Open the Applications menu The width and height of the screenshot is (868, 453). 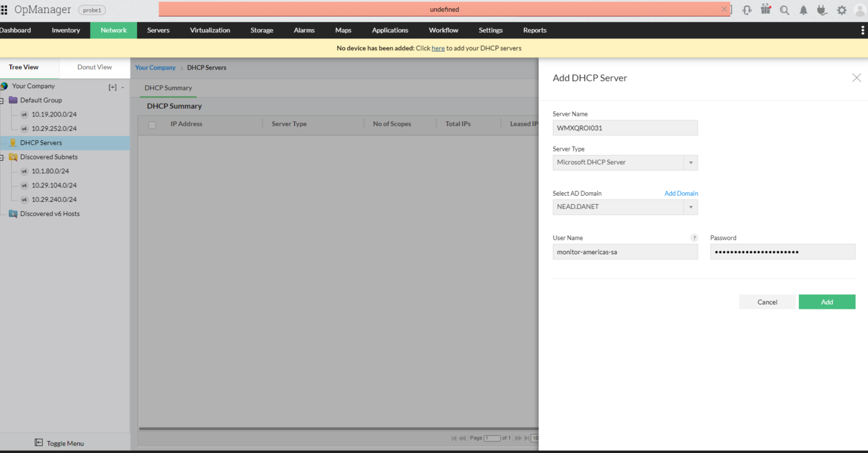[390, 30]
